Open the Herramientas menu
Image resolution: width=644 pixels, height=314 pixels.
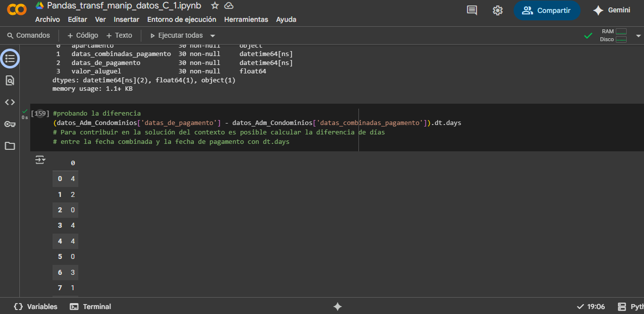(x=246, y=19)
